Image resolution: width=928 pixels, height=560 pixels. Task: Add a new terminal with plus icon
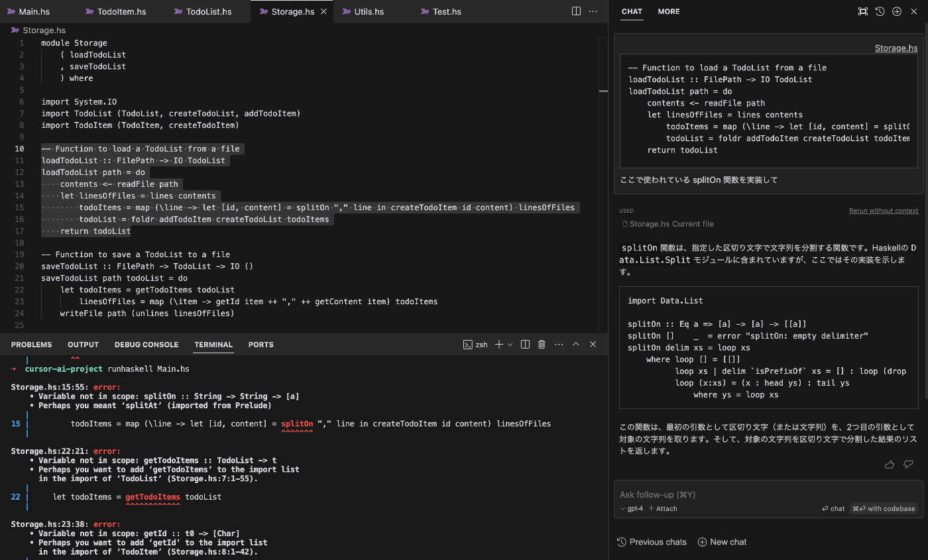pos(500,345)
